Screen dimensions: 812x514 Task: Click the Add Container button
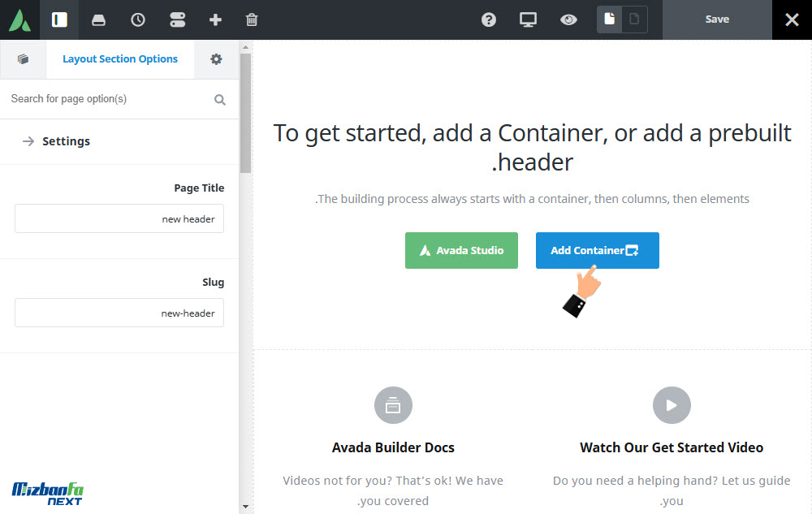pyautogui.click(x=597, y=251)
